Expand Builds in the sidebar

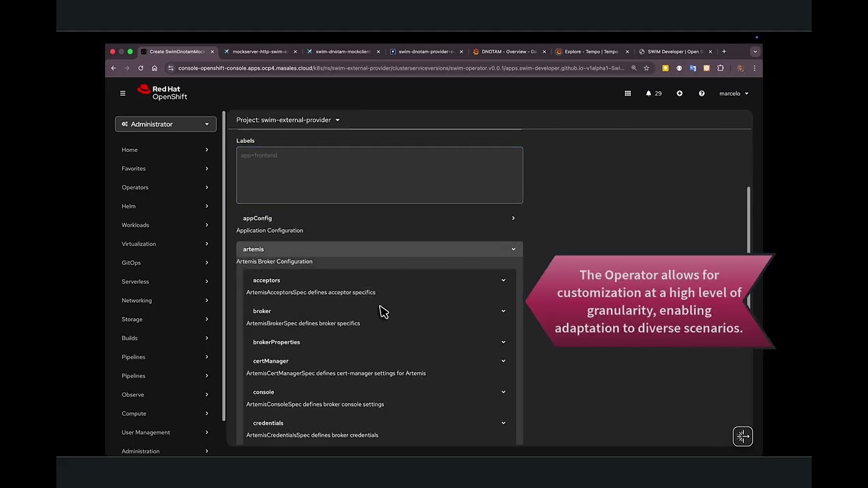[x=165, y=338]
